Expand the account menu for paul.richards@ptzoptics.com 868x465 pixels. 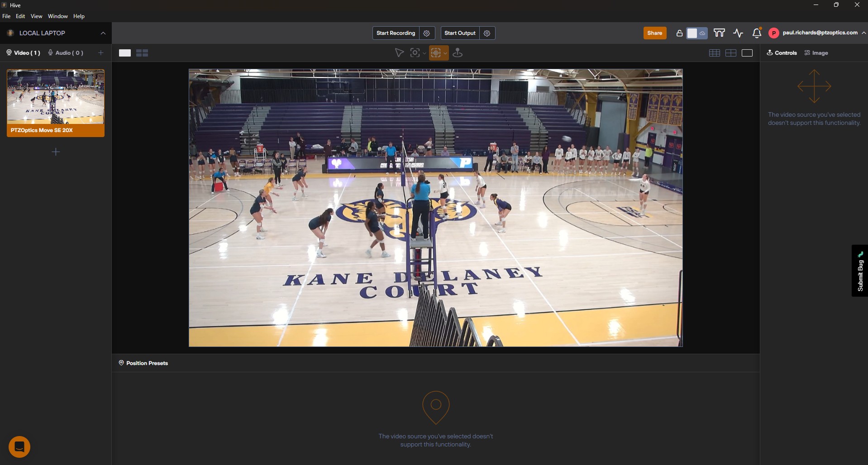[x=863, y=33]
